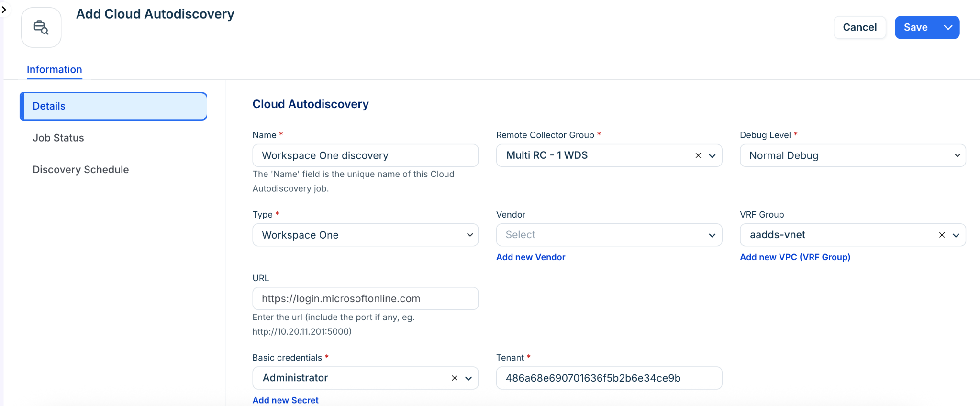The image size is (980, 406).
Task: Open the Debug Level dropdown
Action: click(x=853, y=155)
